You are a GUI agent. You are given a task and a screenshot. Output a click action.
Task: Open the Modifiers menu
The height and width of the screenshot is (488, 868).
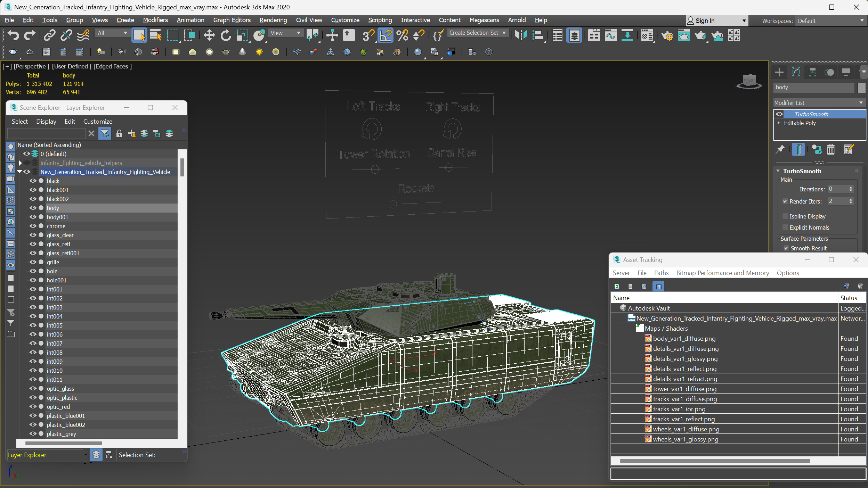(x=155, y=20)
